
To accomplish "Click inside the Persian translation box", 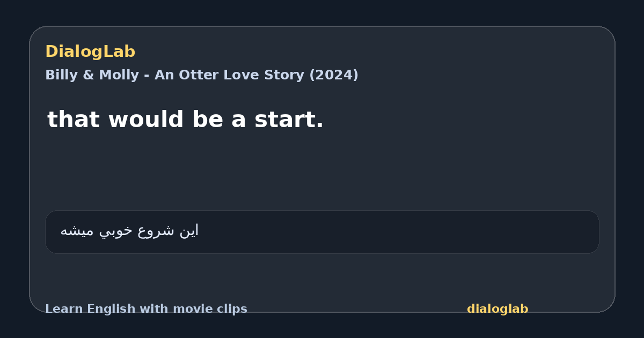I will pyautogui.click(x=322, y=232).
